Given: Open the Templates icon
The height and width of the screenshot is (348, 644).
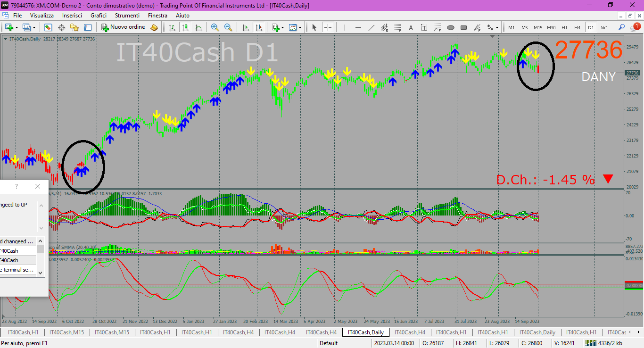Looking at the screenshot, I should point(293,27).
